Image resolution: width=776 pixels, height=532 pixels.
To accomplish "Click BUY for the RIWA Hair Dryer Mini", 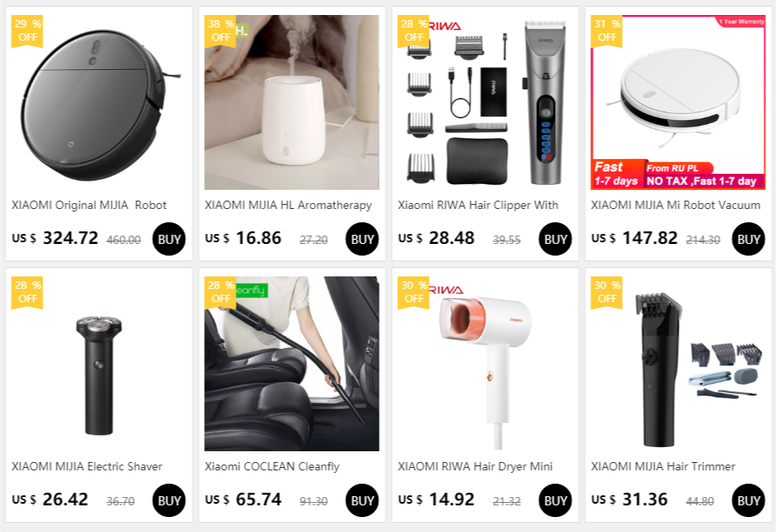I will click(555, 500).
